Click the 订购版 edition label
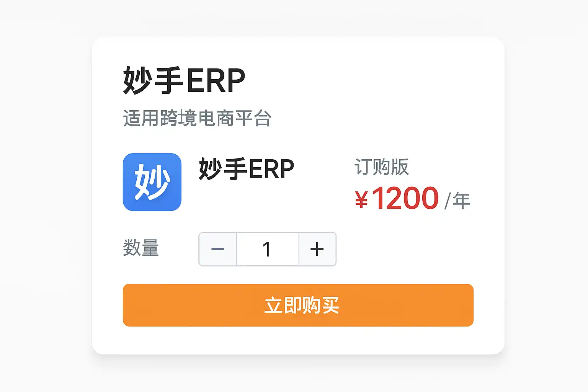Image resolution: width=588 pixels, height=392 pixels. point(382,167)
